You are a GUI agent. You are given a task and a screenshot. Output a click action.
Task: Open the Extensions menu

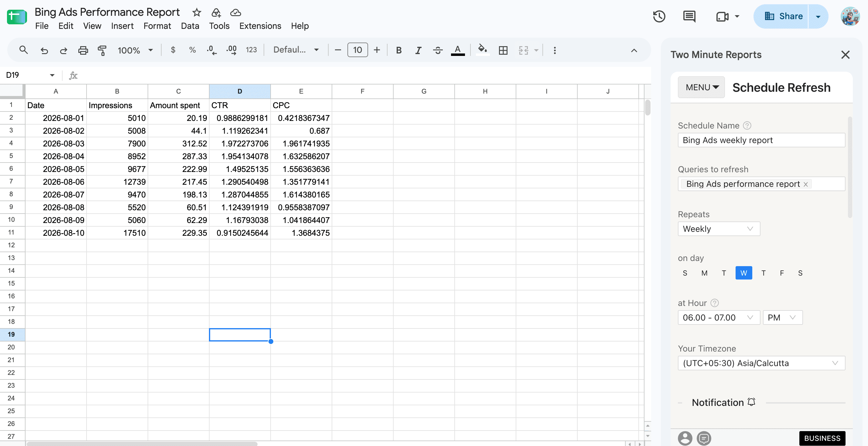260,26
